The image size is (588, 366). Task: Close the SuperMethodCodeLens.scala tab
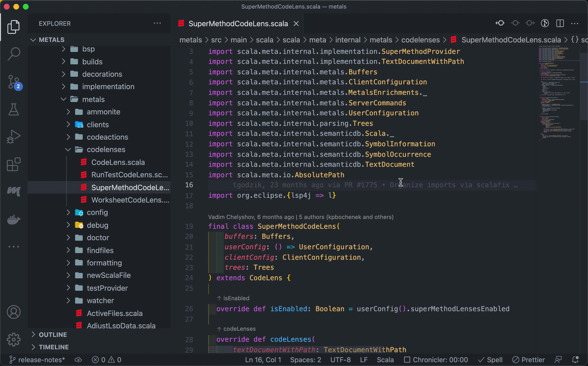(296, 23)
